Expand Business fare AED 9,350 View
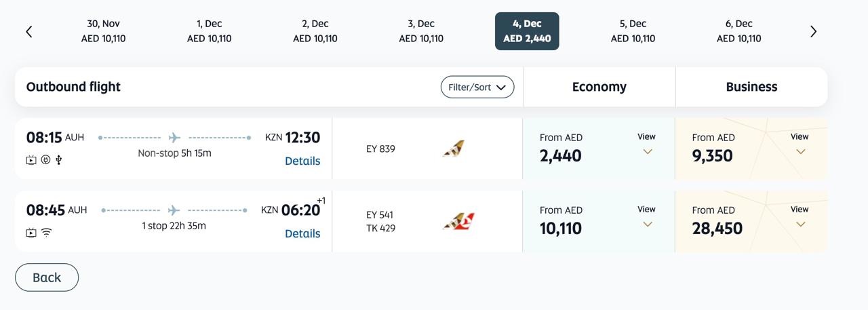868x310 pixels. coord(800,144)
